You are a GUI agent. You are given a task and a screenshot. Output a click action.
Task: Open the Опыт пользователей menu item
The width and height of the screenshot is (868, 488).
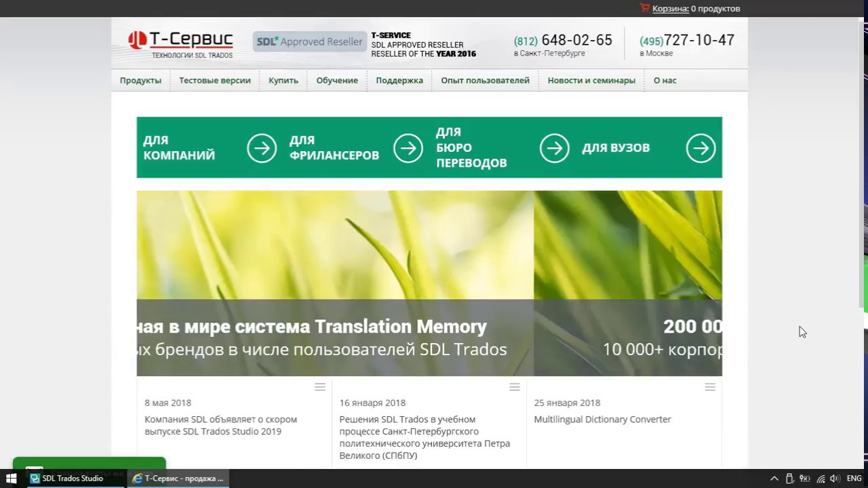tap(486, 80)
